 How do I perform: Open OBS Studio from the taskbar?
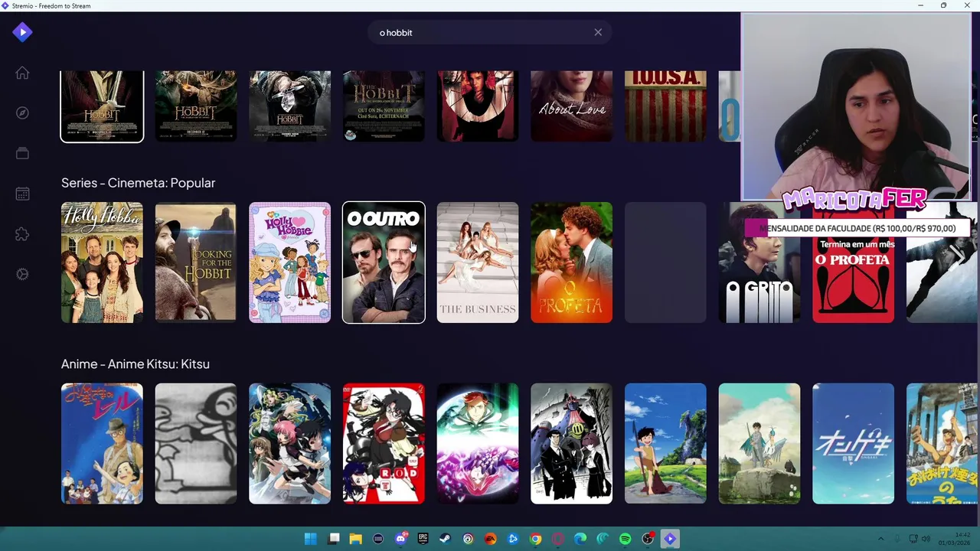click(x=648, y=539)
